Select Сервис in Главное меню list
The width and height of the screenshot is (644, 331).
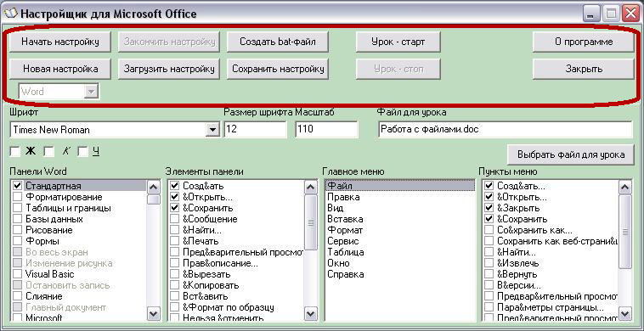click(399, 241)
